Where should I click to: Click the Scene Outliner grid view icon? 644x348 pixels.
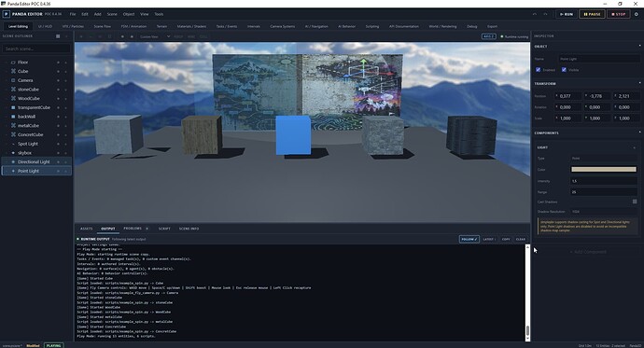pyautogui.click(x=58, y=36)
